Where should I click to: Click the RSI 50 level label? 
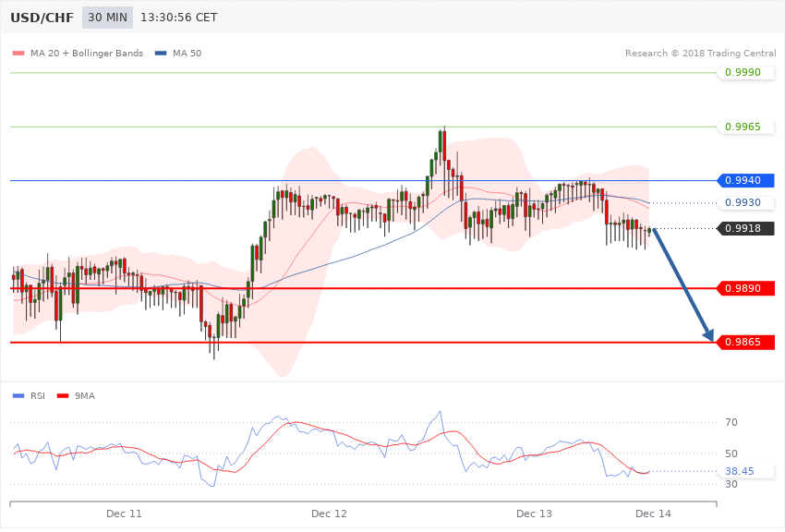tap(731, 453)
